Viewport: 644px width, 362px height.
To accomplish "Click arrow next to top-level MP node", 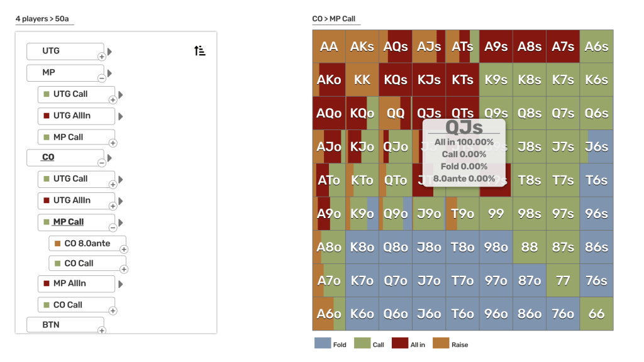I will point(110,73).
